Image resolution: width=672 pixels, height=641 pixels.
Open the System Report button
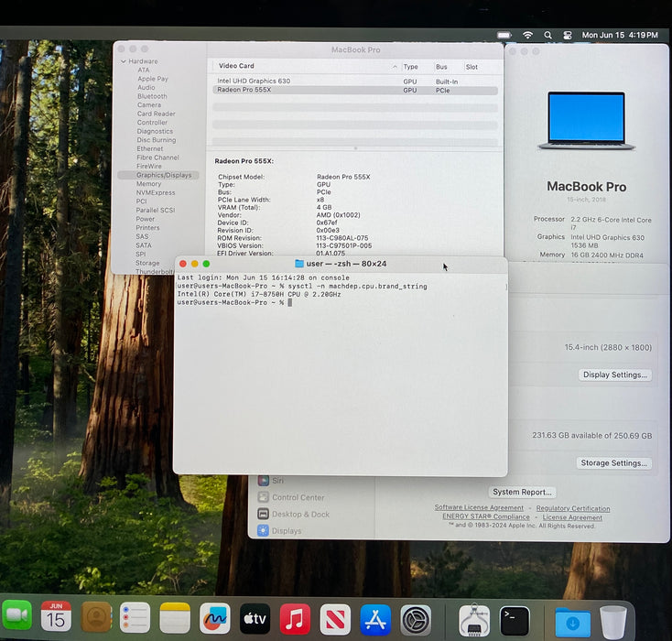point(522,493)
